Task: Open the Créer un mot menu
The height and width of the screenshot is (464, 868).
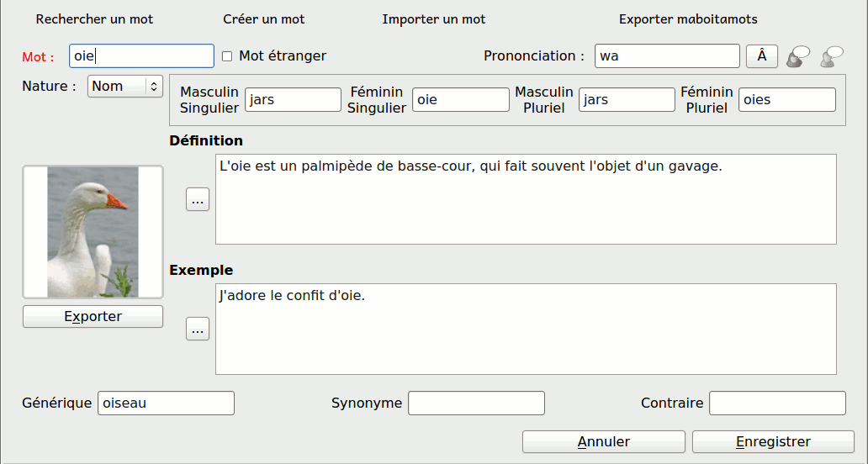Action: [x=264, y=18]
